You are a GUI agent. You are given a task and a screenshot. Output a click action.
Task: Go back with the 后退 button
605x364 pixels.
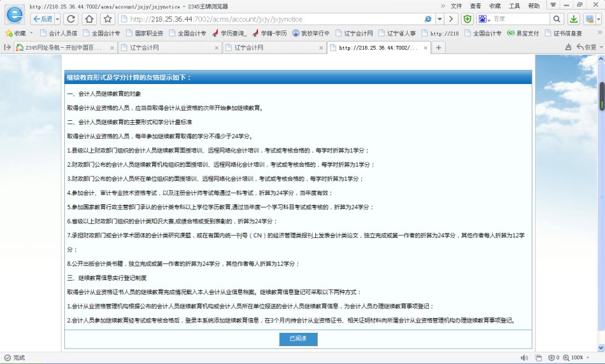pyautogui.click(x=42, y=19)
